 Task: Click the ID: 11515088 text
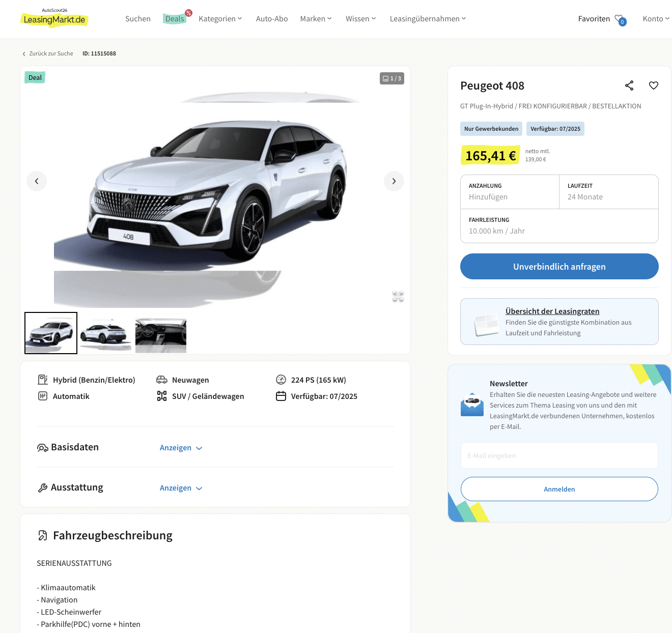coord(99,53)
